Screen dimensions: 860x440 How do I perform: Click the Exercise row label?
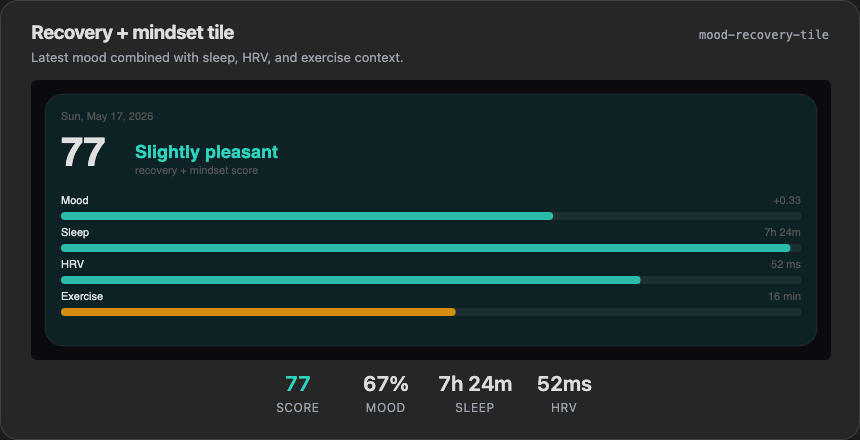point(82,296)
